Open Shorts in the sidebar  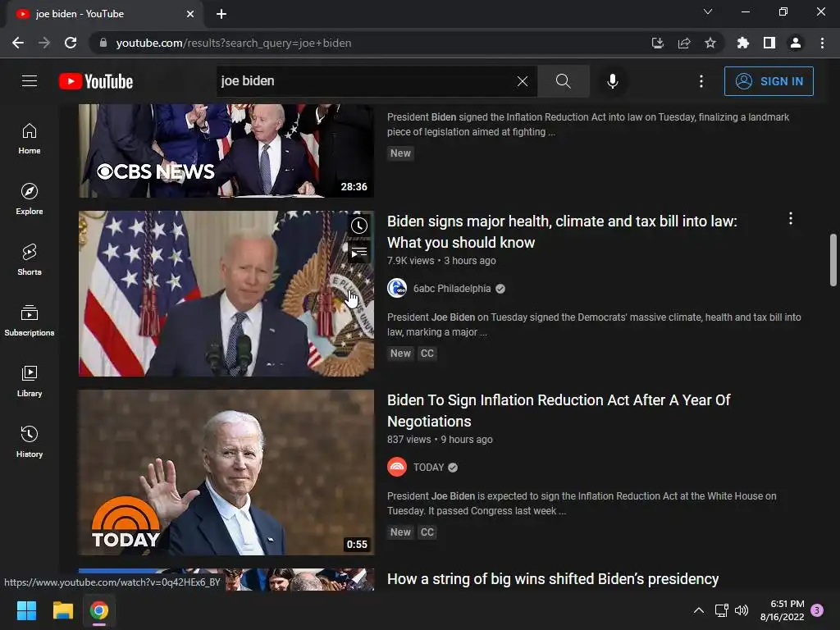tap(30, 260)
